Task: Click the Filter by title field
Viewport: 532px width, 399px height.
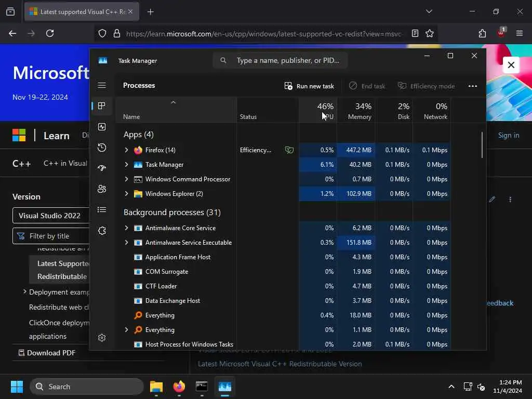Action: click(51, 236)
